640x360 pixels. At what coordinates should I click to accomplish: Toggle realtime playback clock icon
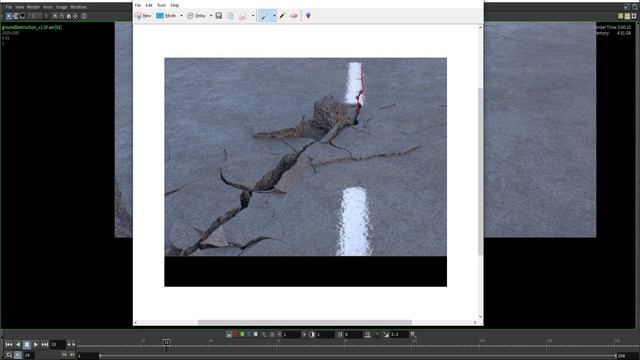click(18, 355)
